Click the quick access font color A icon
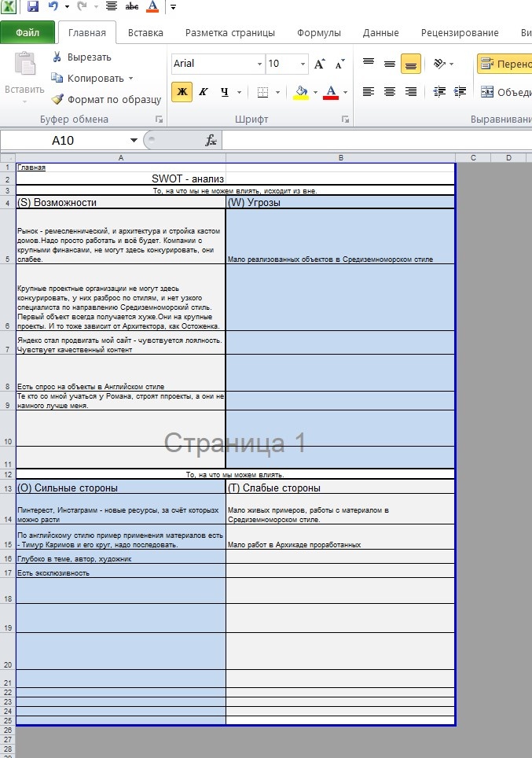Viewport: 532px width, 758px height. tap(152, 6)
